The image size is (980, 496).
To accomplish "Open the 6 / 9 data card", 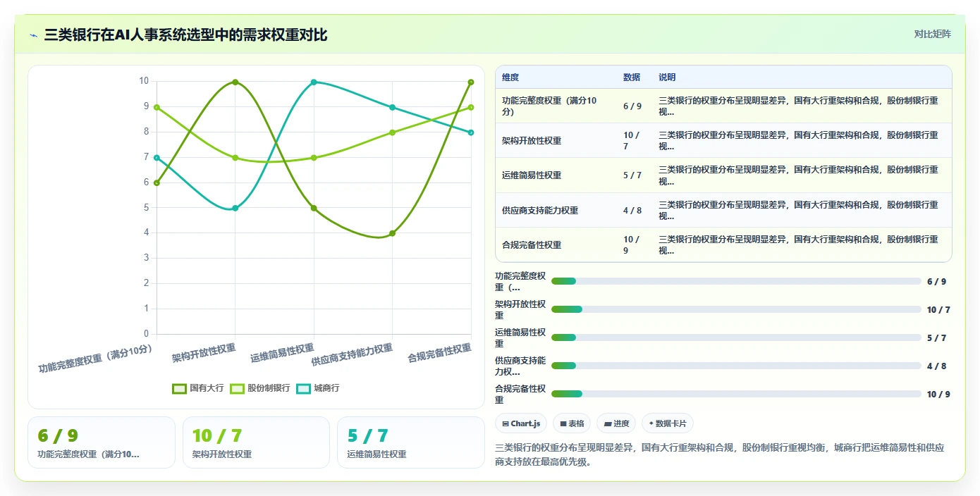I will 102,442.
